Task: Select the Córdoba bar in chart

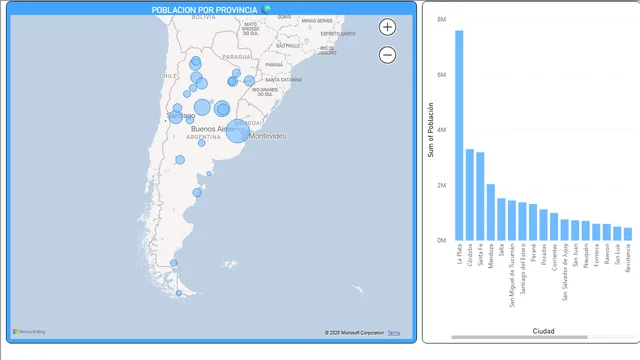Action: point(470,195)
